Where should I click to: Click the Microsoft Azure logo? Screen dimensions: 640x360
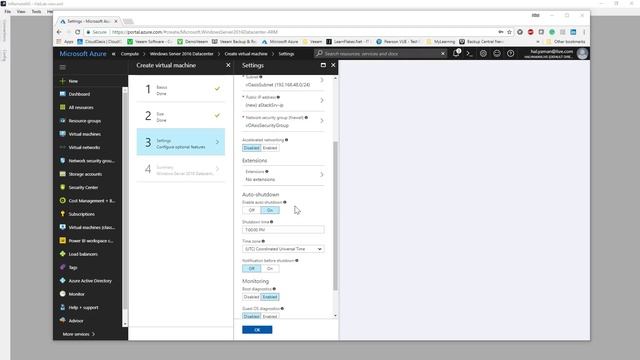click(83, 53)
